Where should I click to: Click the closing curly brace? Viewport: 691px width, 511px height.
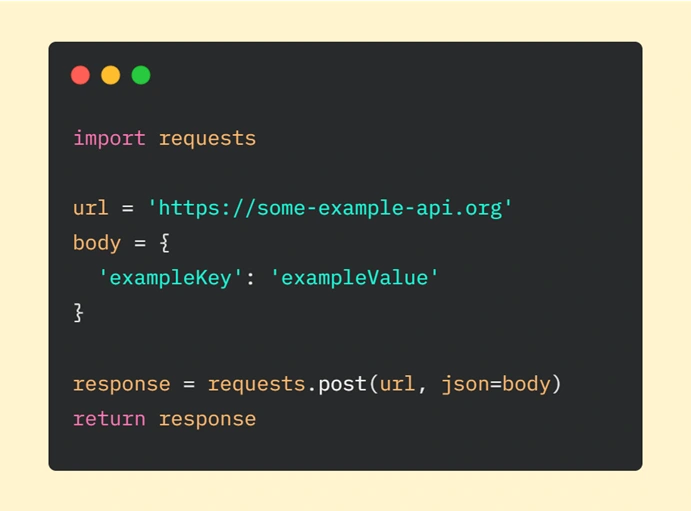pos(78,313)
